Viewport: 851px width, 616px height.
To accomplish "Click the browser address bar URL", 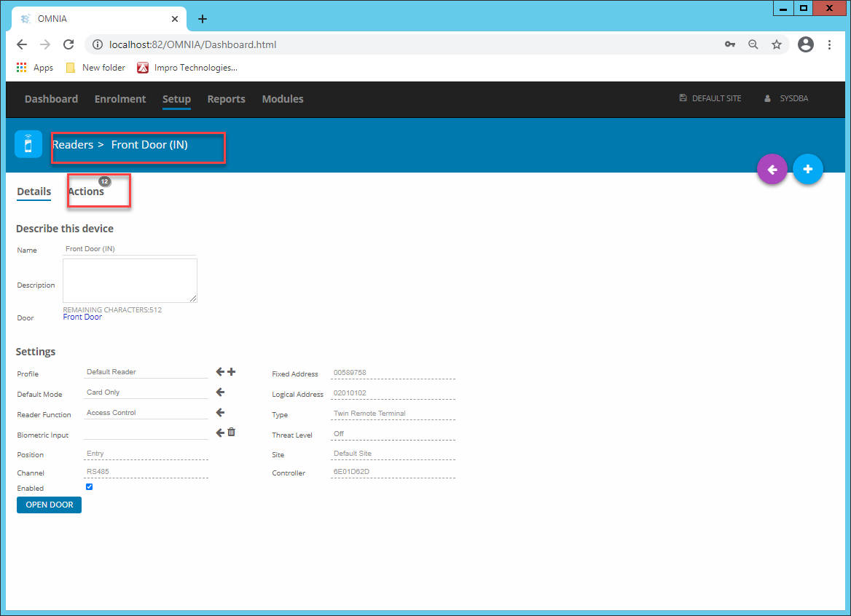I will (x=192, y=44).
